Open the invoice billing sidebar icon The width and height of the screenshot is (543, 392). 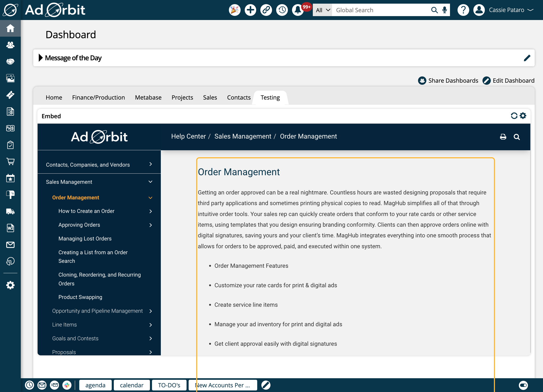tap(10, 112)
